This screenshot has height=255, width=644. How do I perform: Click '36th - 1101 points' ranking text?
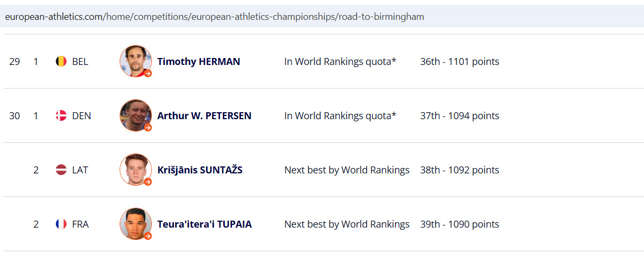point(459,62)
